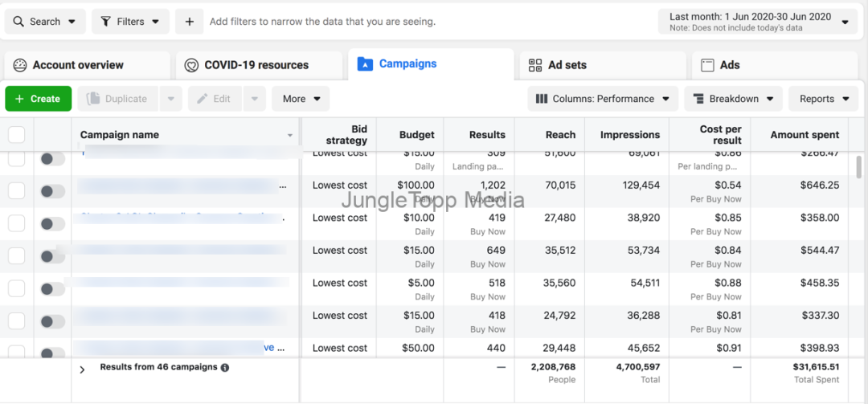Click the vertical scrollbar of the campaigns table
This screenshot has width=868, height=404.
[858, 168]
